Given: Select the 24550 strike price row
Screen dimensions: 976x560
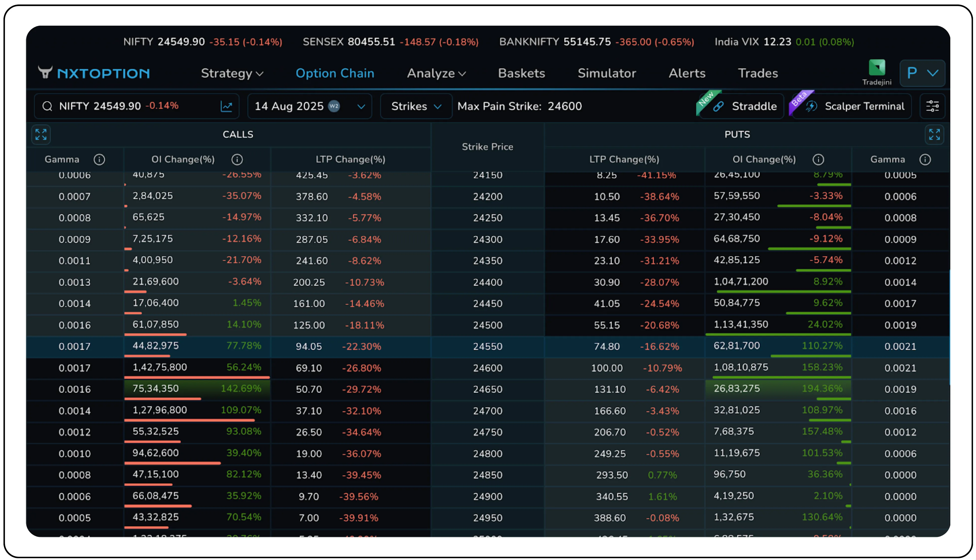Looking at the screenshot, I should (x=488, y=346).
